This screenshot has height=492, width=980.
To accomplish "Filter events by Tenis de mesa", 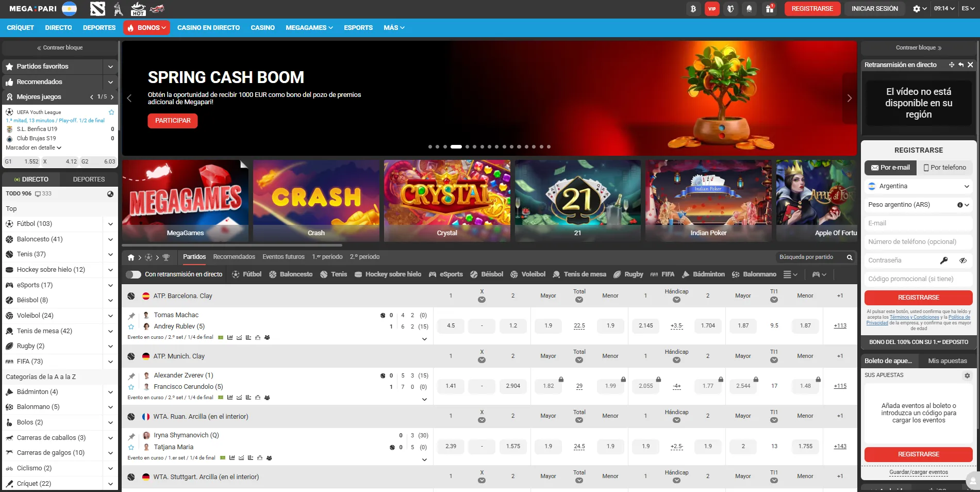I will [x=579, y=274].
